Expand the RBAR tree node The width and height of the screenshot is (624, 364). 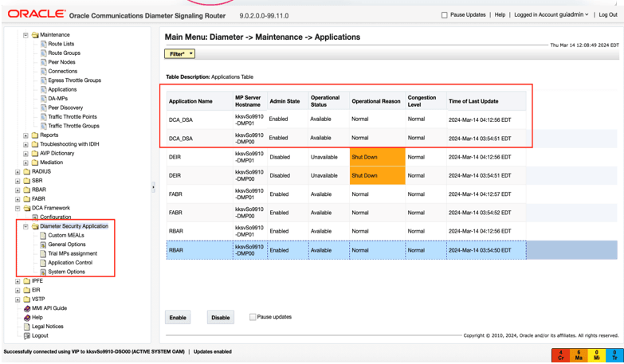pyautogui.click(x=18, y=190)
